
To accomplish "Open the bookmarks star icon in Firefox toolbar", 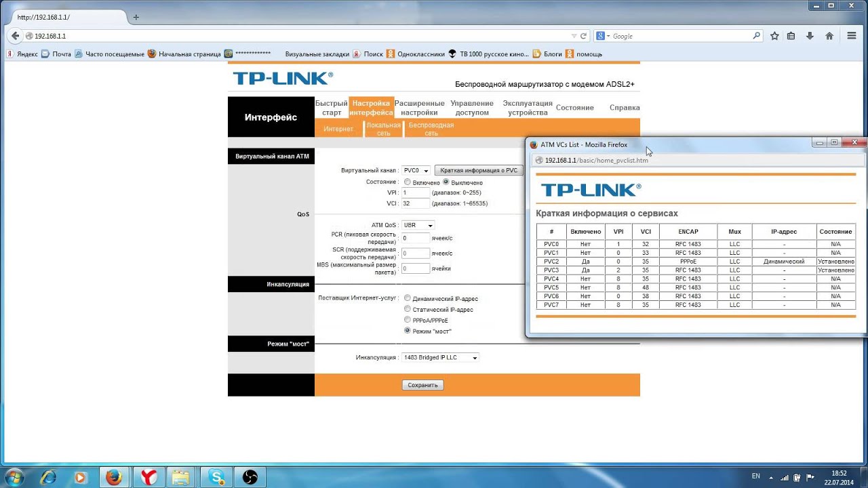I will pyautogui.click(x=774, y=36).
